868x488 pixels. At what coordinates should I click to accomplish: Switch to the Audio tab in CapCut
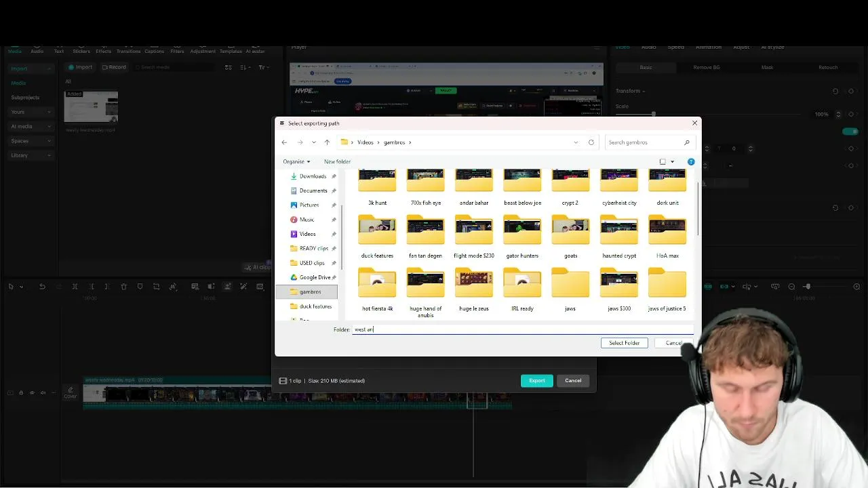(x=37, y=51)
